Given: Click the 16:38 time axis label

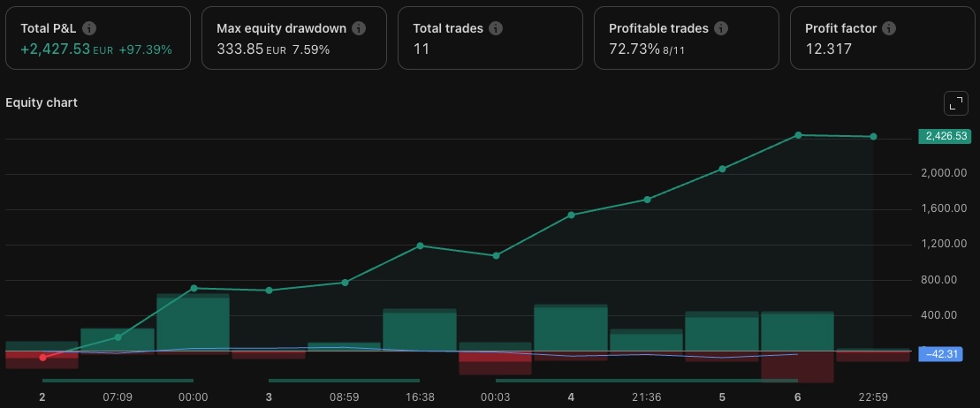Looking at the screenshot, I should pos(420,397).
